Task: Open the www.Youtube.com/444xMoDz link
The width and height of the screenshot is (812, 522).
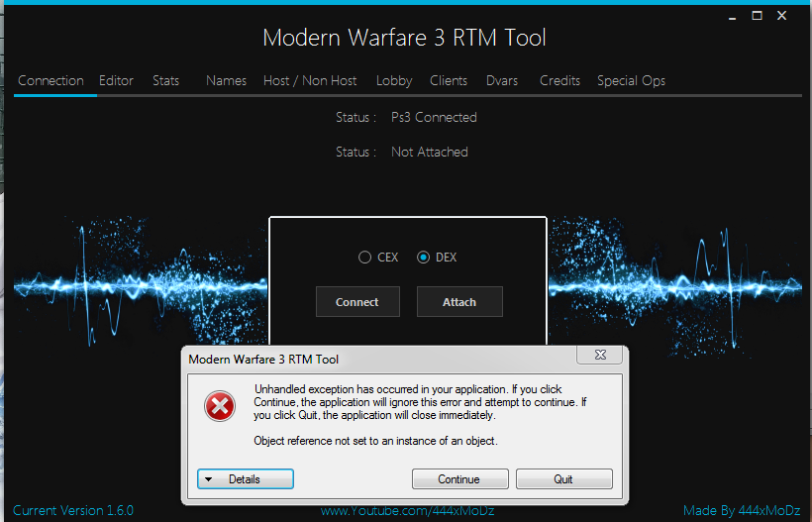Action: tap(407, 510)
